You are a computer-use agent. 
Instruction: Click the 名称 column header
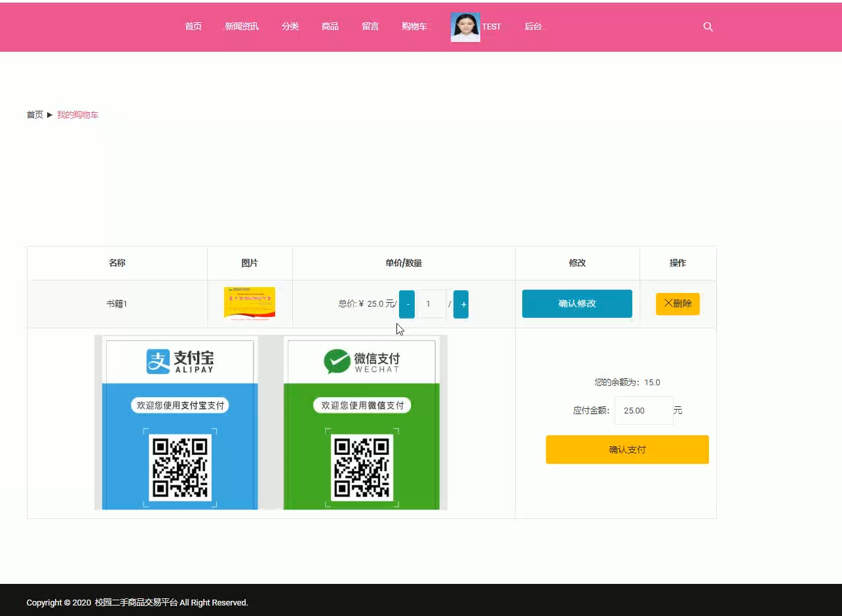(117, 263)
